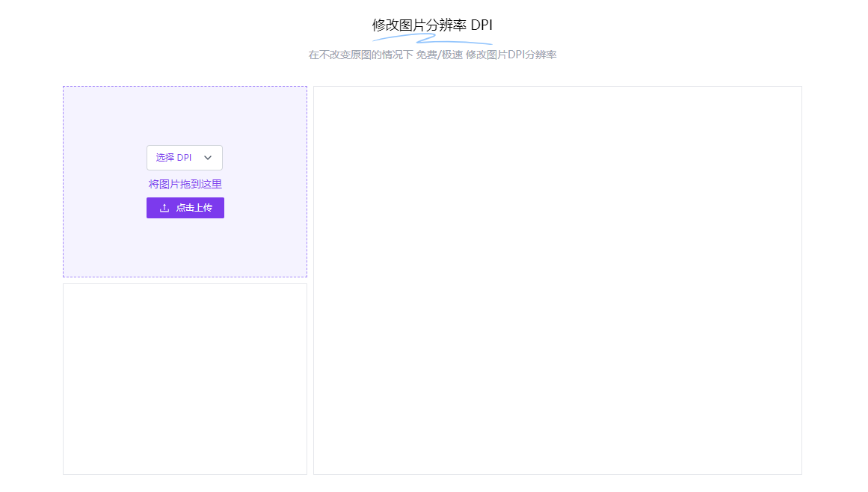The width and height of the screenshot is (868, 492).
Task: Open the 选择 DPI dropdown
Action: click(185, 157)
